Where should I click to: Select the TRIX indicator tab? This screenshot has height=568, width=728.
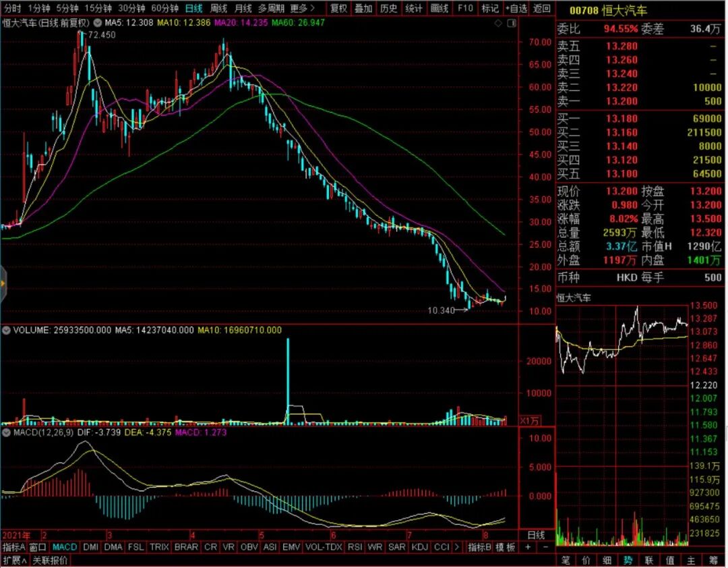point(159,547)
